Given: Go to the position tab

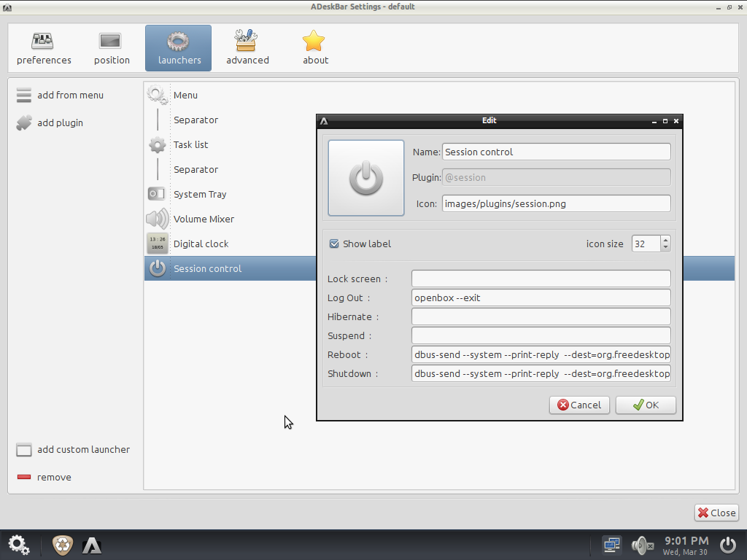Looking at the screenshot, I should 112,48.
